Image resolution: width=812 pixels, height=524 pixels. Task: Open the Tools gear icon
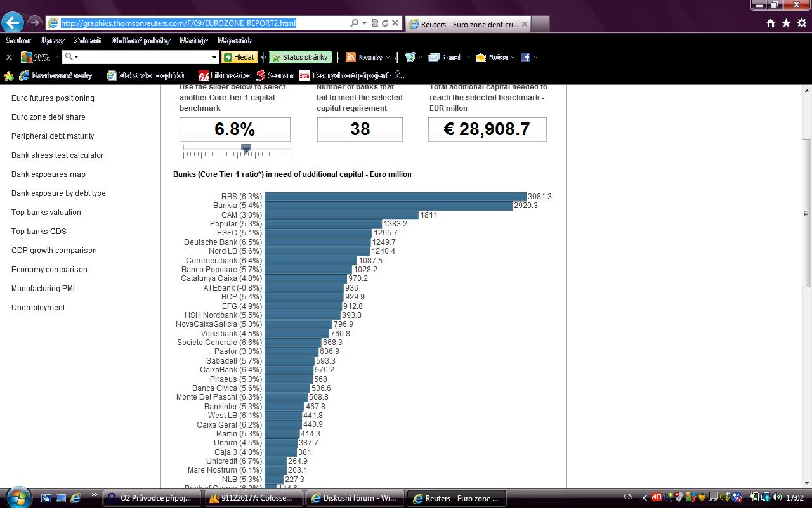pyautogui.click(x=801, y=23)
